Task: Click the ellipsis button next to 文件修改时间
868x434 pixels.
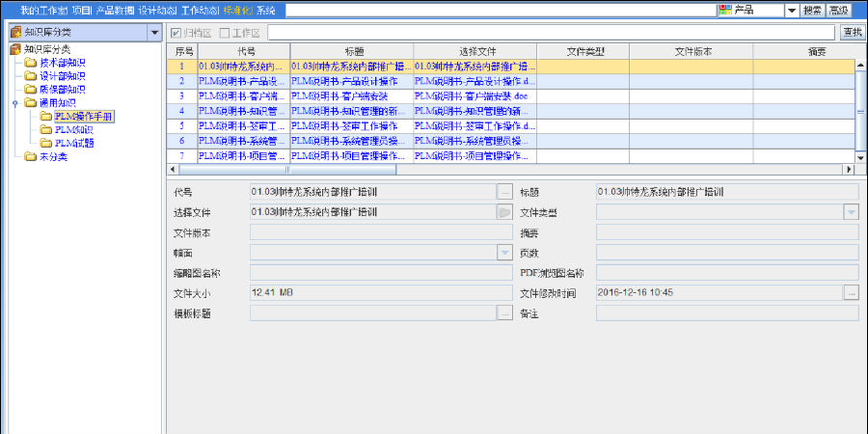Action: [x=851, y=292]
